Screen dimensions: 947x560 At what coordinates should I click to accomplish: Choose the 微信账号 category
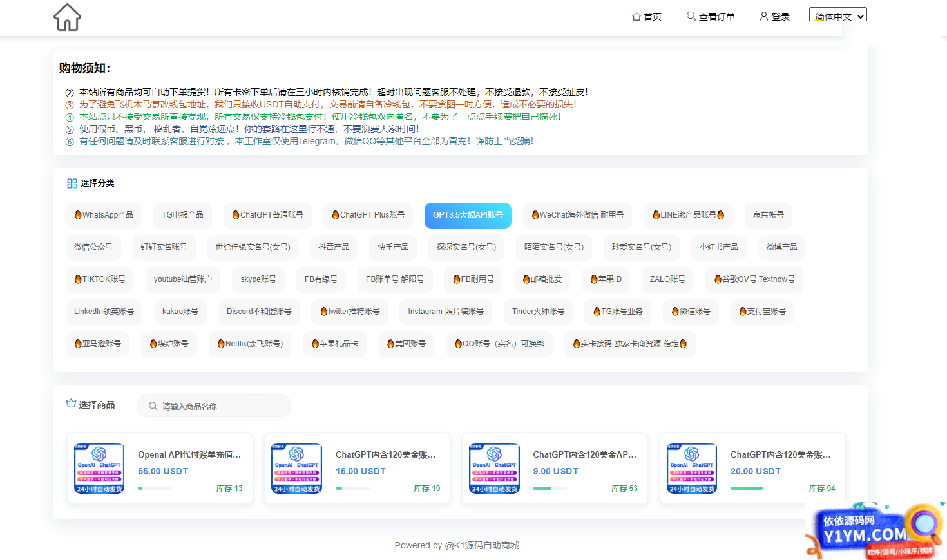pyautogui.click(x=691, y=312)
